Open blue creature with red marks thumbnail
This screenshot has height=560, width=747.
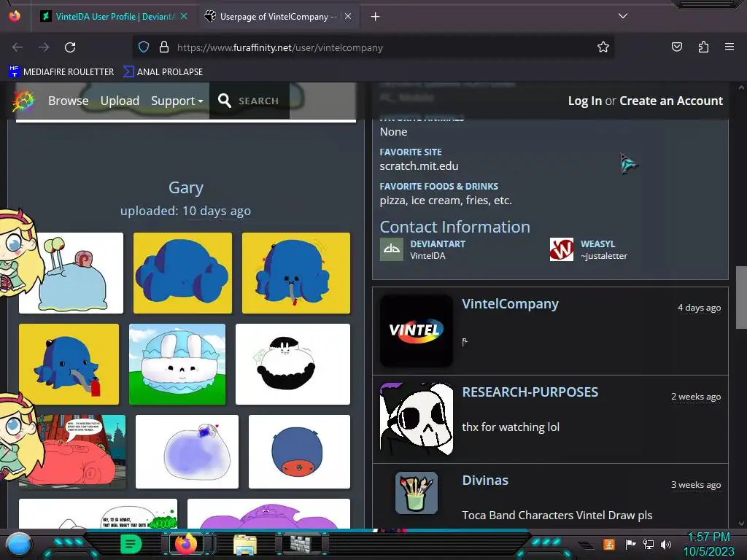[296, 273]
